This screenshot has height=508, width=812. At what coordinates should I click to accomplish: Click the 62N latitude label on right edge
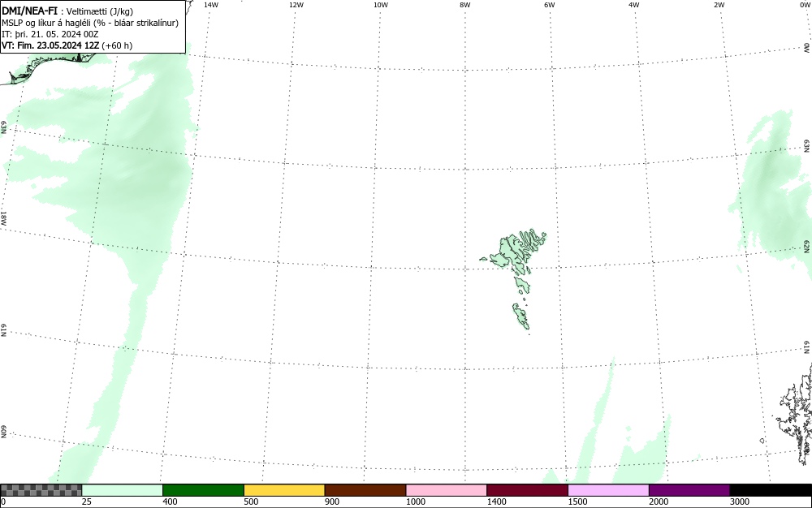point(807,246)
